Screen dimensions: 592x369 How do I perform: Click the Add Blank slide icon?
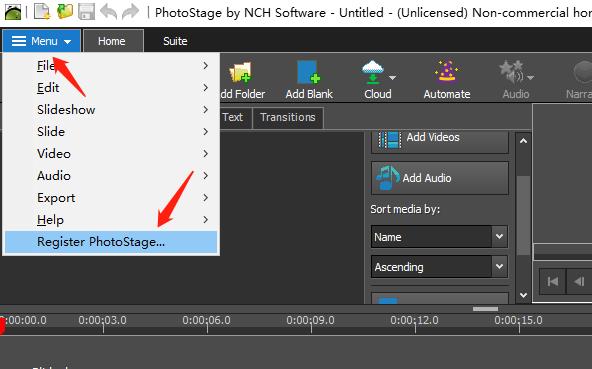click(x=308, y=72)
